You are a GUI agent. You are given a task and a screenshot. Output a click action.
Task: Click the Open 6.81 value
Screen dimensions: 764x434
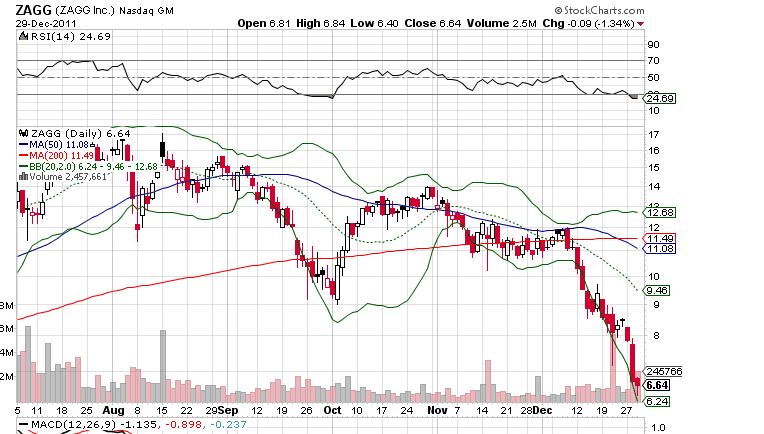pyautogui.click(x=265, y=23)
